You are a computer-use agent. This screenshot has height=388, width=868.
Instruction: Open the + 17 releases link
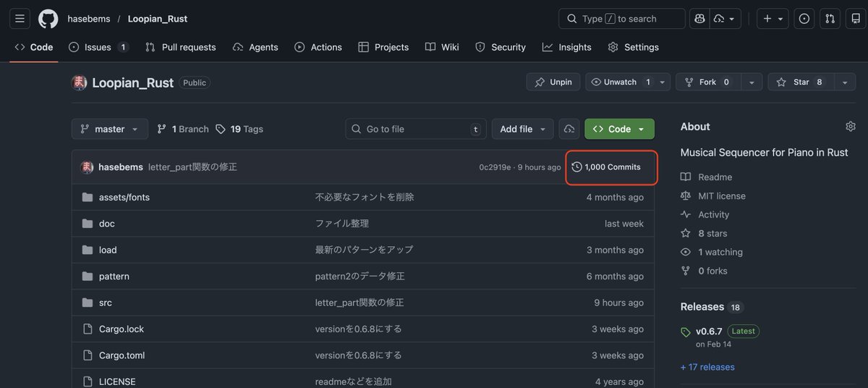point(707,367)
